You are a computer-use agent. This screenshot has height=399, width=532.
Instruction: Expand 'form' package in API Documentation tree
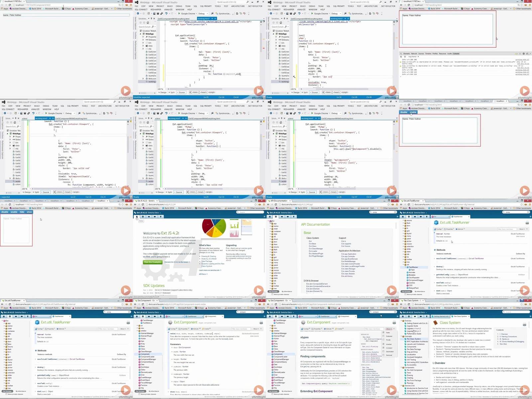click(271, 252)
